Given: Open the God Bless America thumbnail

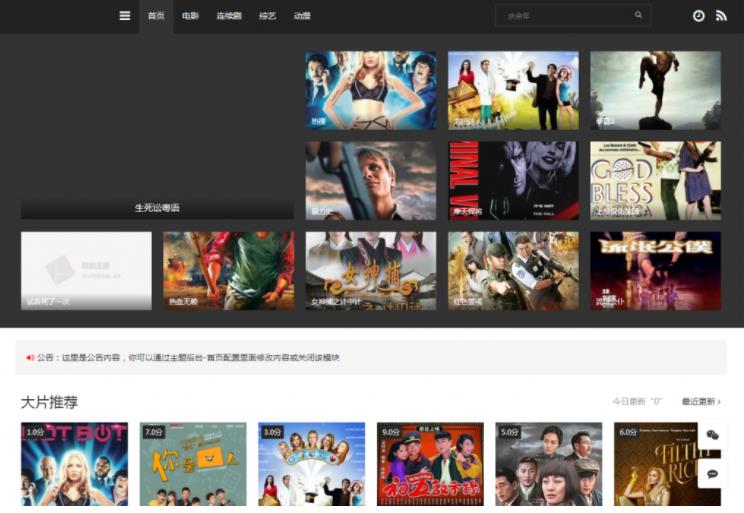Looking at the screenshot, I should click(656, 181).
